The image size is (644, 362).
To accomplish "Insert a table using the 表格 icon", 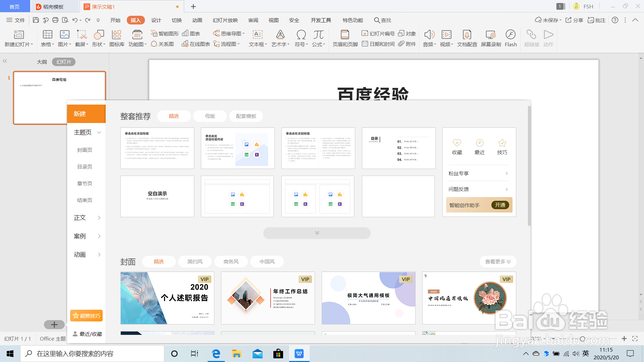I will 47,35.
